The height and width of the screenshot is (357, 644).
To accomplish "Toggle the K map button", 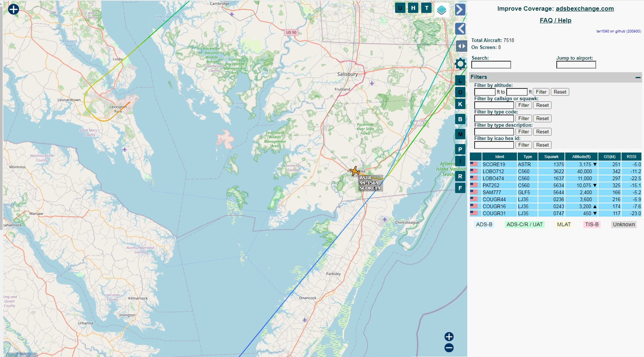I will [460, 104].
